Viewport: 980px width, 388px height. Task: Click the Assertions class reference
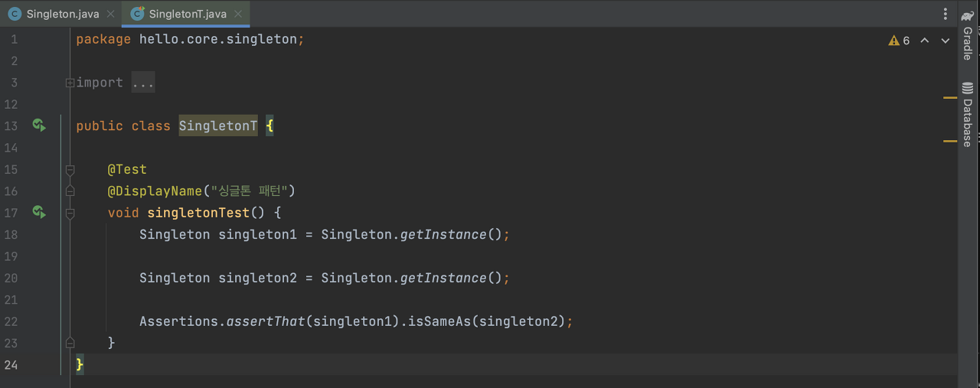pos(178,321)
